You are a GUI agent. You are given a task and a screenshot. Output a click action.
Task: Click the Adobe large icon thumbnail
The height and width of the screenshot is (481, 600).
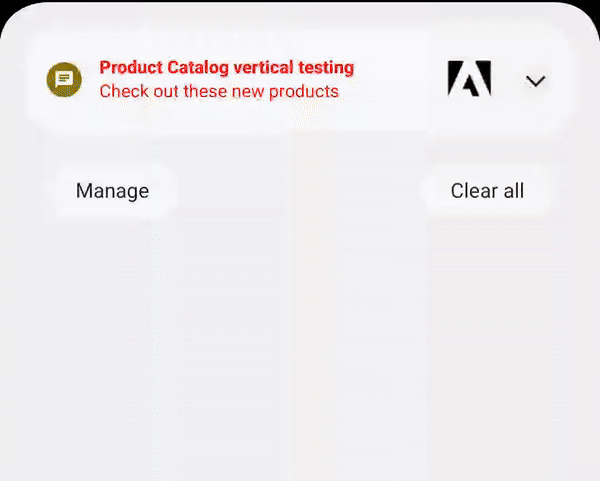pos(469,78)
